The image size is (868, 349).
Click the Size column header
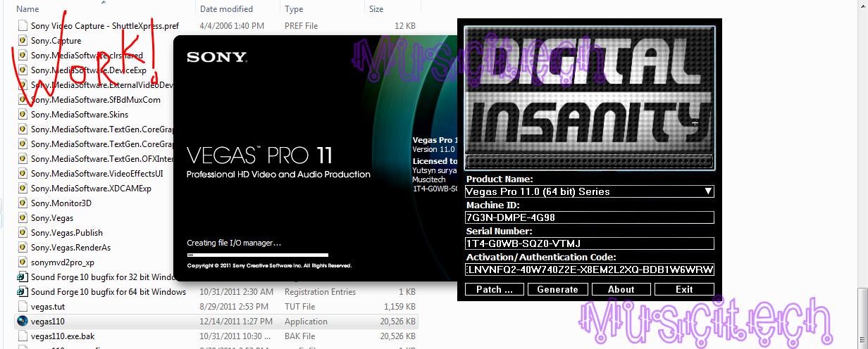point(376,9)
